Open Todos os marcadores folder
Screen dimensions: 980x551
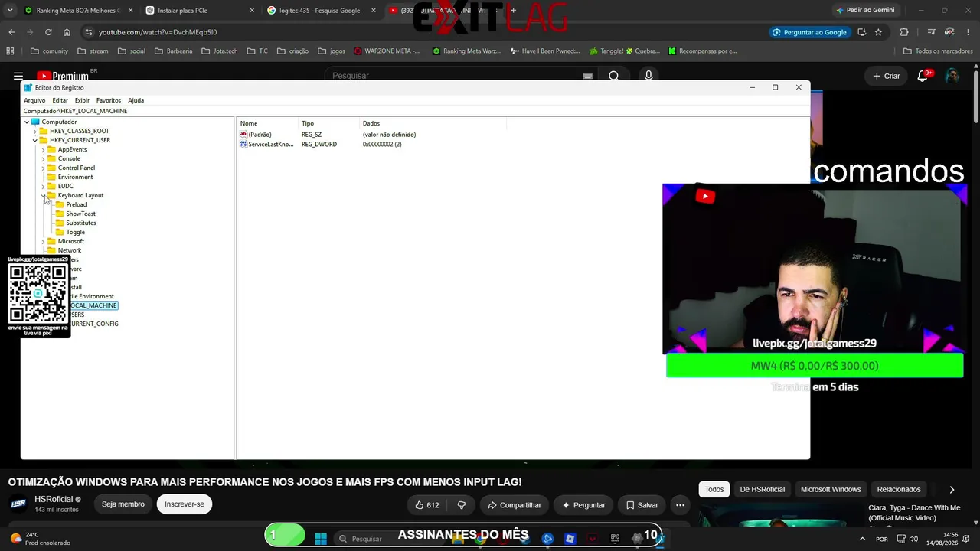click(x=938, y=51)
